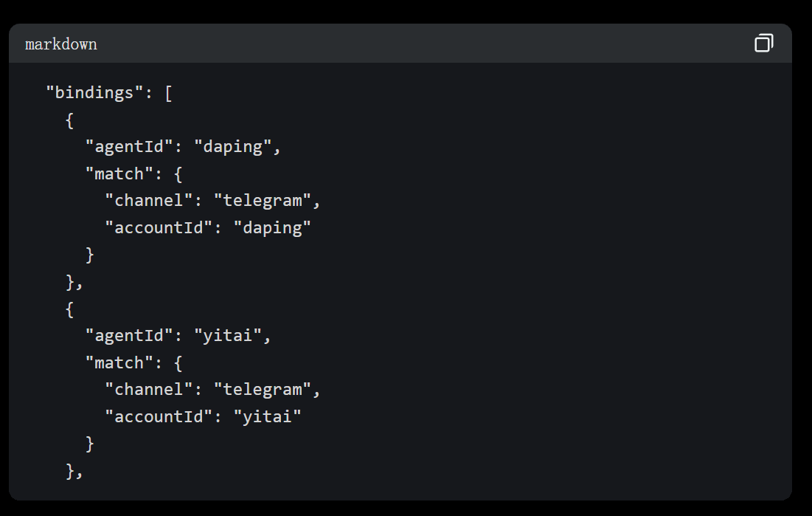Click the "yitai" agentId value
This screenshot has width=812, height=516.
click(228, 336)
